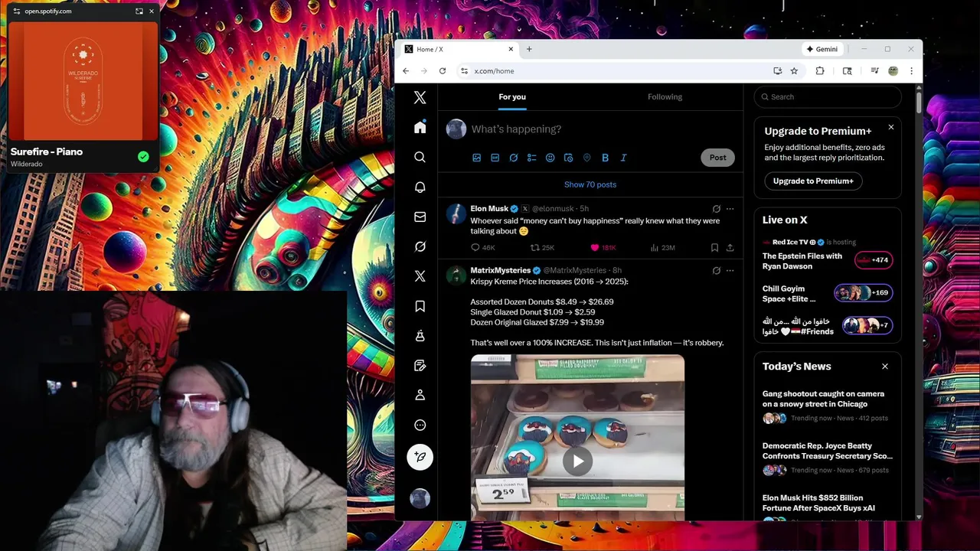The image size is (980, 551).
Task: Click the X page vertical scrollbar
Action: [x=919, y=103]
